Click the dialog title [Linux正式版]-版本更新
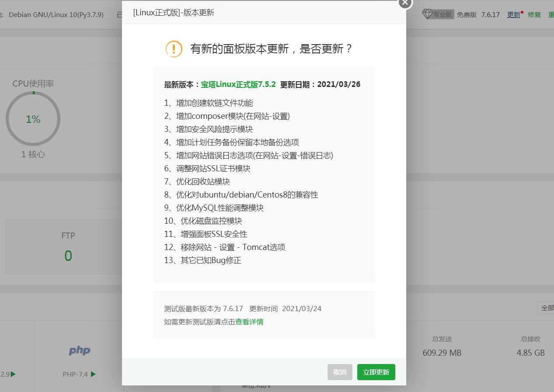Viewport: 554px width, 392px height. coord(174,13)
